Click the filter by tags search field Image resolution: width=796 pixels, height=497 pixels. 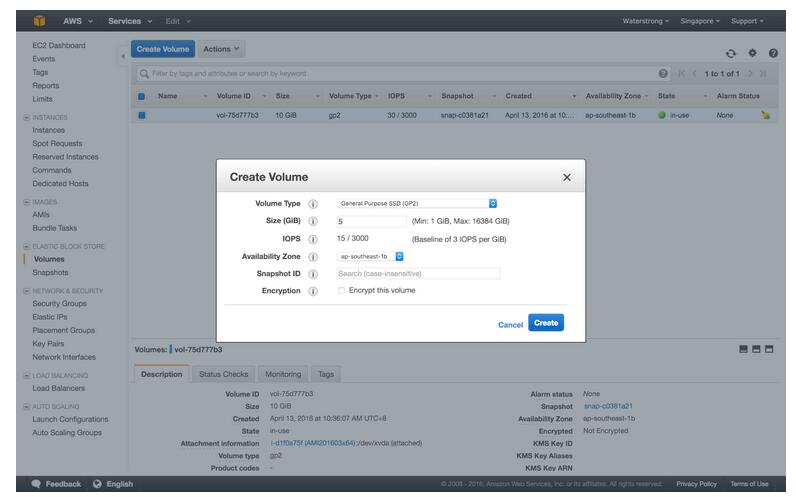pos(403,74)
